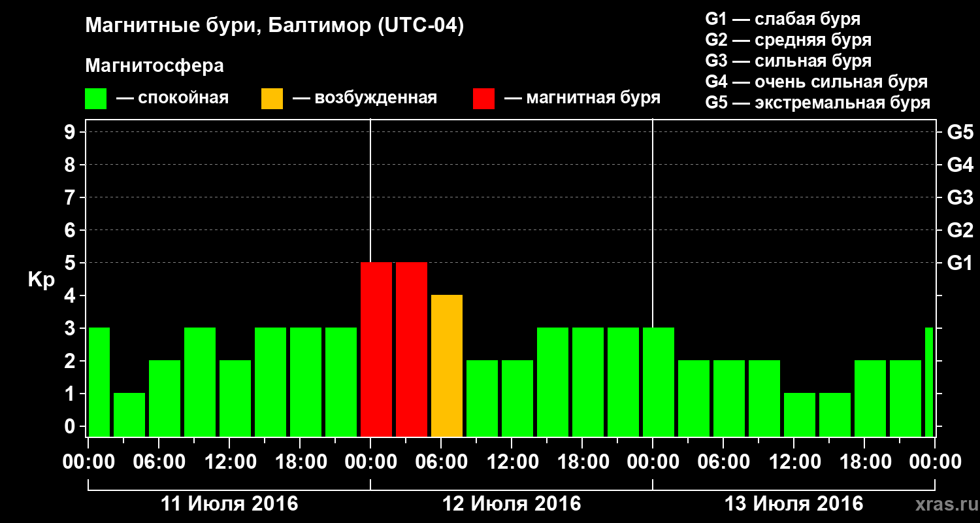The image size is (980, 523).
Task: Click the first 06:00 time axis label
Action: pyautogui.click(x=159, y=462)
